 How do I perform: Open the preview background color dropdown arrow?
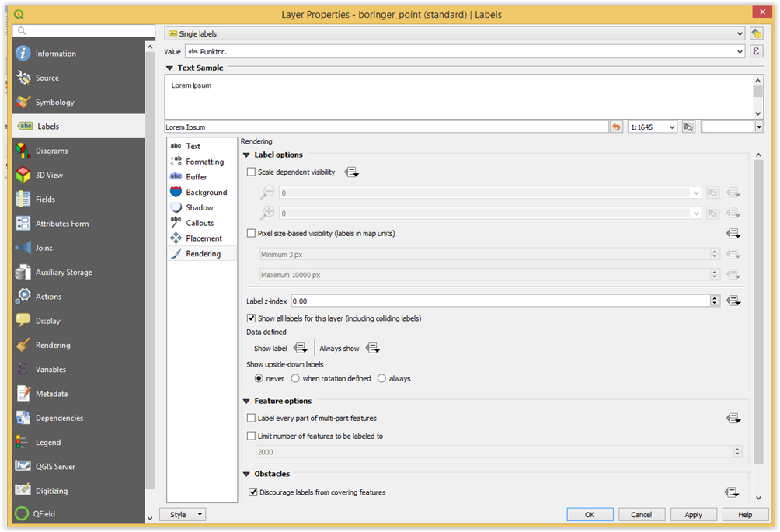point(758,127)
